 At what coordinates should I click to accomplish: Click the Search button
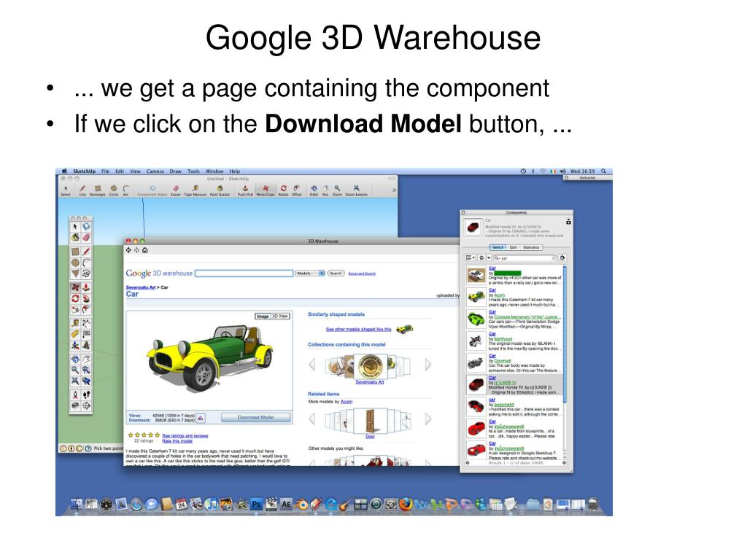click(336, 273)
